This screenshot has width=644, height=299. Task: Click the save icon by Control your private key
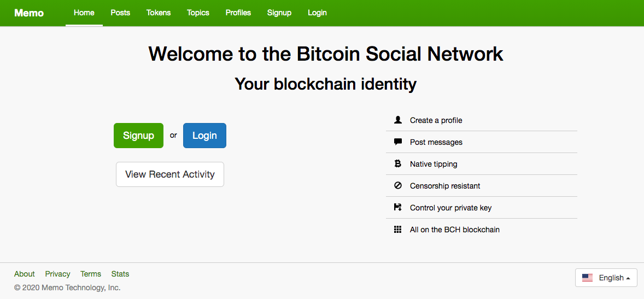click(397, 207)
